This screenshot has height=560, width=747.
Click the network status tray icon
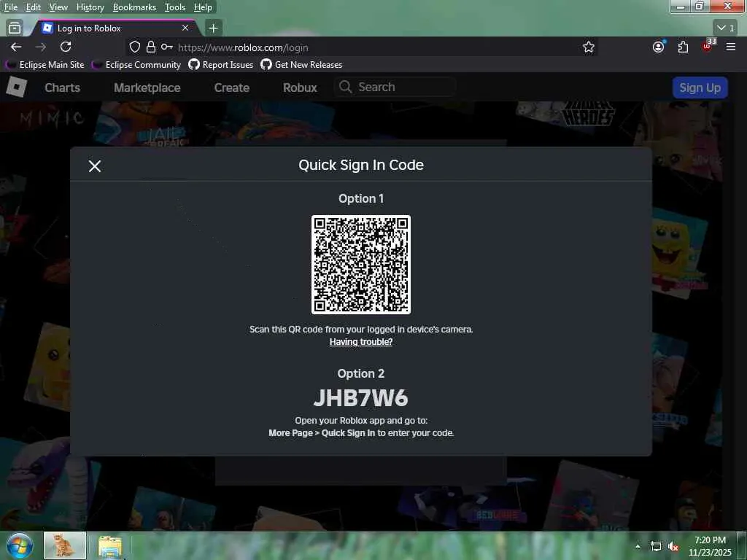pyautogui.click(x=656, y=547)
